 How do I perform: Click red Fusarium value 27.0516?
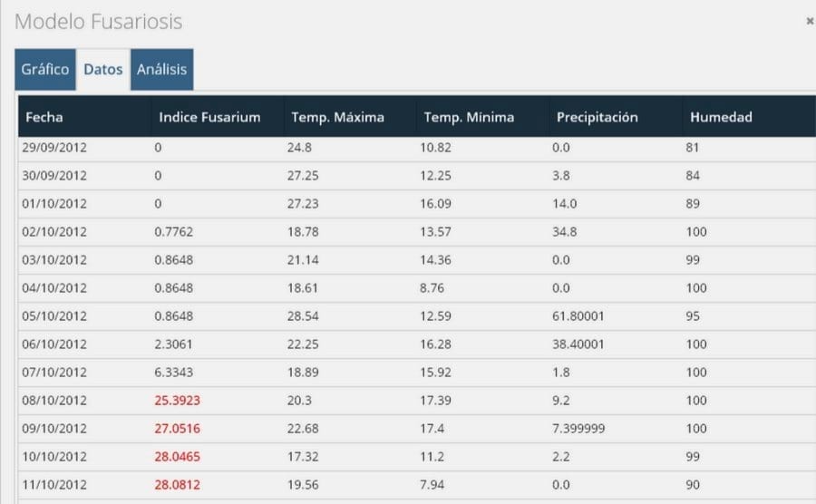pos(178,428)
